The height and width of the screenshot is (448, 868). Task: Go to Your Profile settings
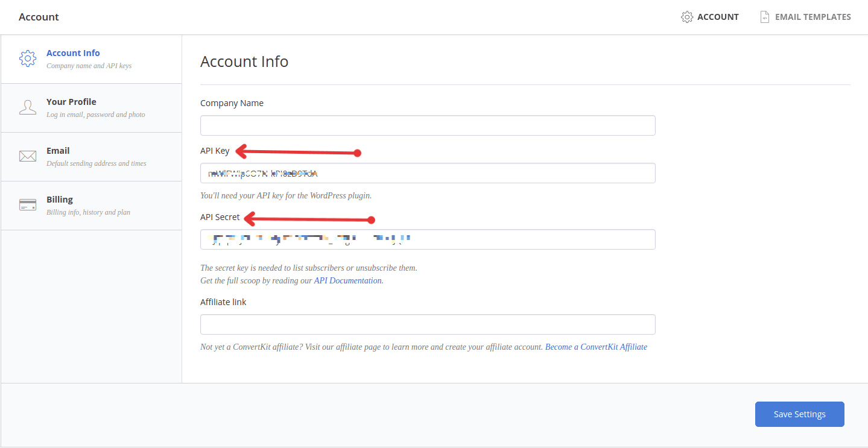click(x=92, y=108)
